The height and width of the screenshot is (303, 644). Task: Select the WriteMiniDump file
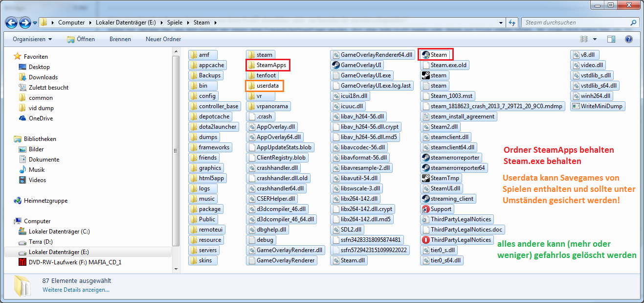pos(598,106)
